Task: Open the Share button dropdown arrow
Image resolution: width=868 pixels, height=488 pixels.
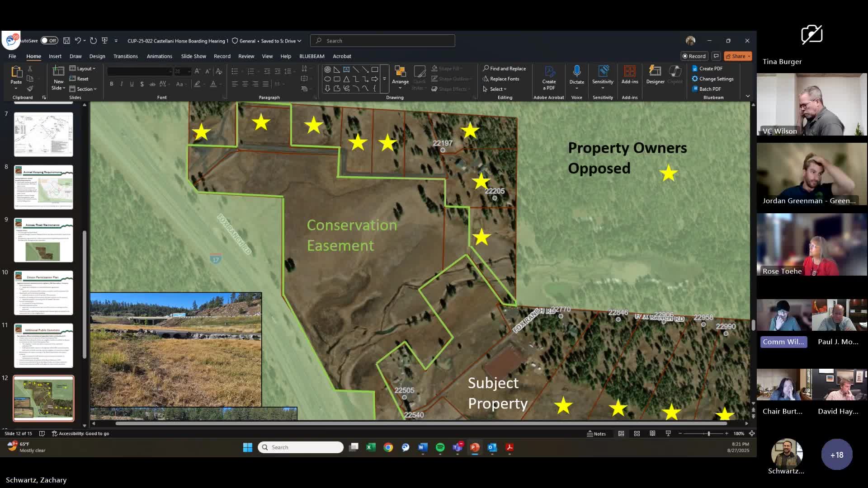Action: tap(749, 56)
